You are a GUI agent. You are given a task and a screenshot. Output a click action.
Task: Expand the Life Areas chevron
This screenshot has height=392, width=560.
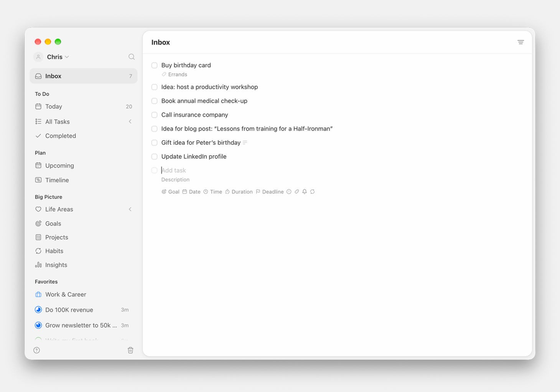click(x=130, y=209)
